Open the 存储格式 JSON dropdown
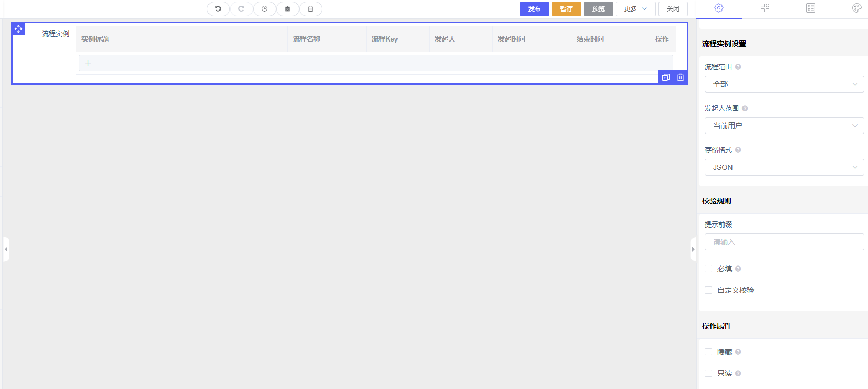 [784, 167]
